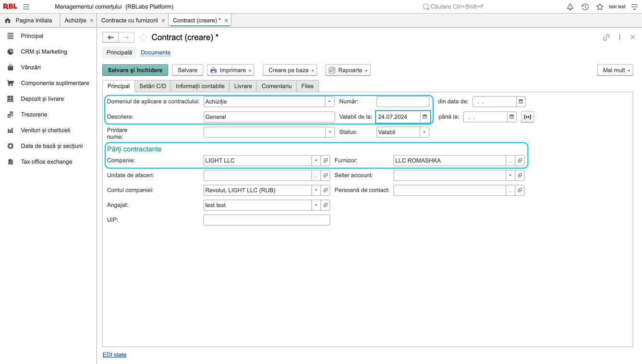
Task: Open Contracte cu furnizorii tab
Action: [130, 20]
